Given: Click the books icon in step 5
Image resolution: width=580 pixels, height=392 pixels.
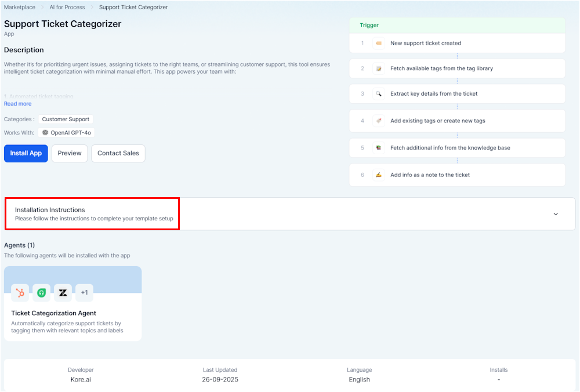Looking at the screenshot, I should point(379,148).
